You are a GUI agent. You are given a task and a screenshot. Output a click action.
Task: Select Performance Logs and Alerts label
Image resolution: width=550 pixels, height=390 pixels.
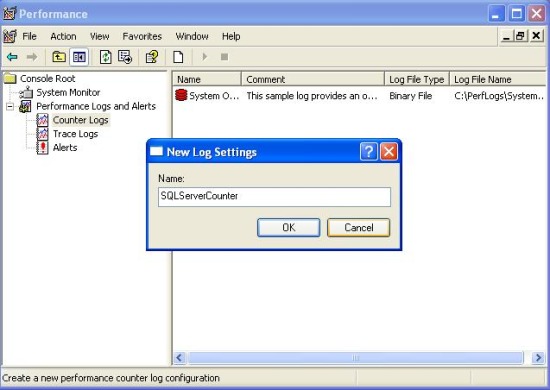tap(96, 106)
